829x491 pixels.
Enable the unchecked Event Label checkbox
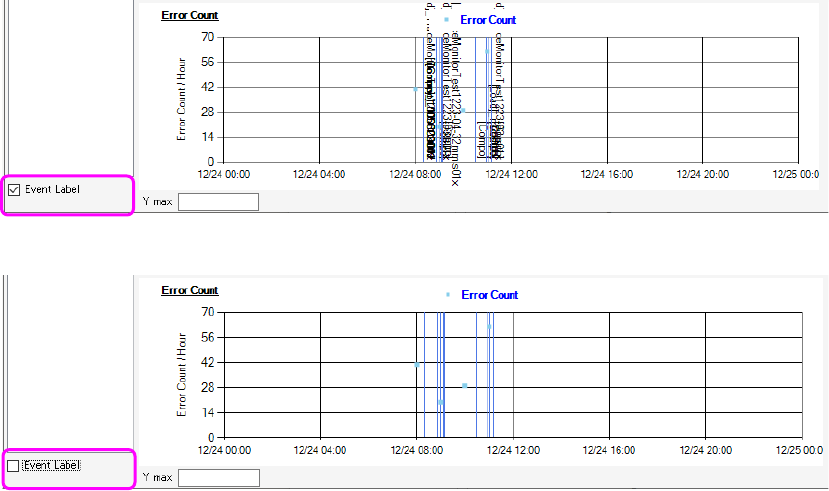[13, 465]
